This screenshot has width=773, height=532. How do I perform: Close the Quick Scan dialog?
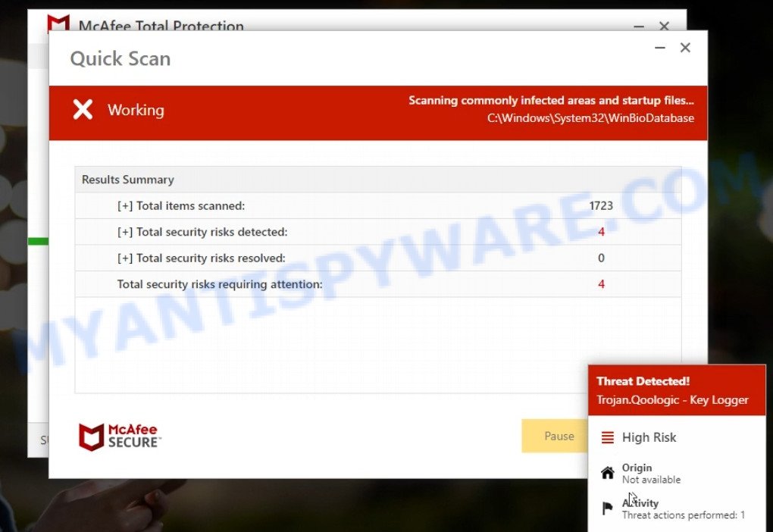(685, 47)
